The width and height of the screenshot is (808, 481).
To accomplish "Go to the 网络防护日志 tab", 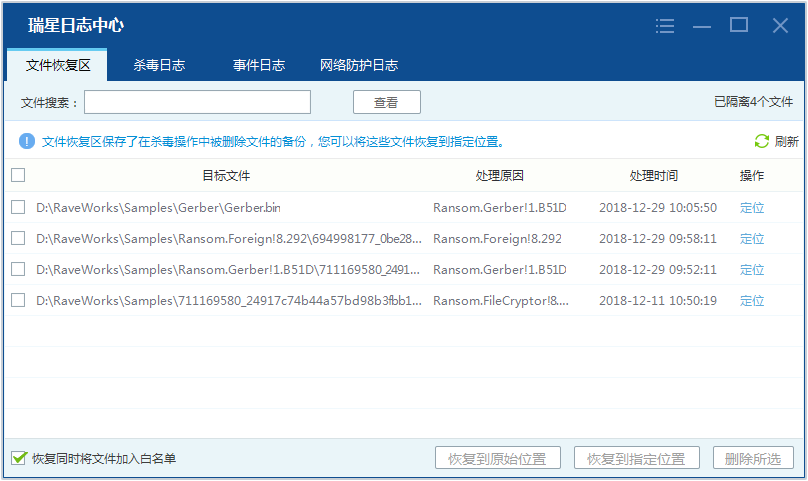I will click(x=359, y=66).
